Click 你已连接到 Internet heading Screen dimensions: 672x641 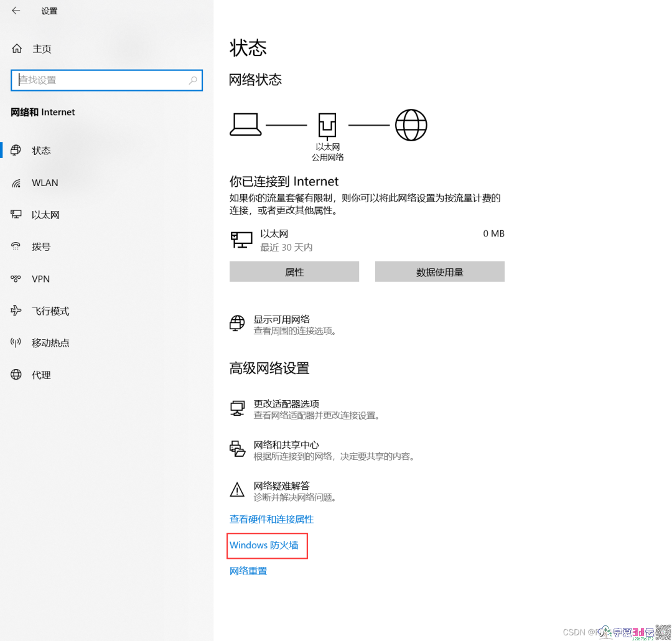tap(284, 181)
